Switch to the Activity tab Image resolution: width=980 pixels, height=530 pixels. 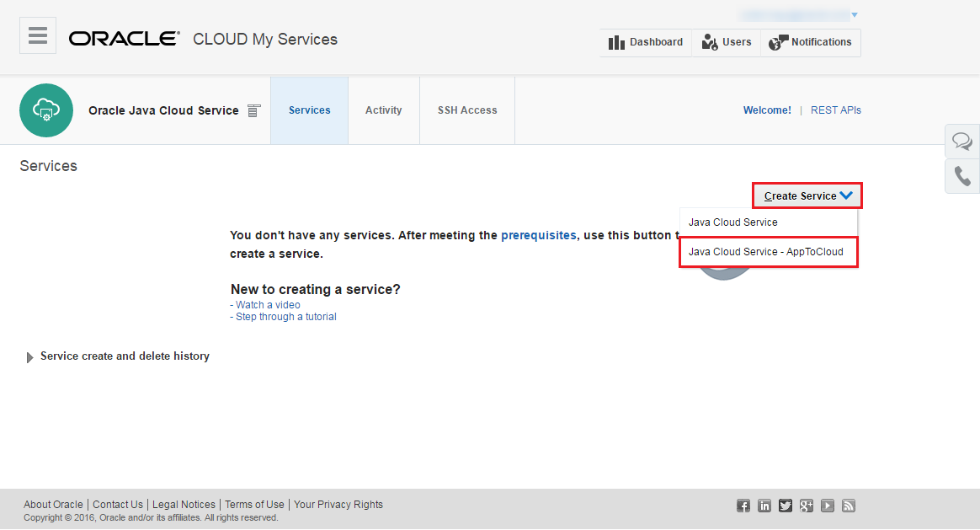[384, 110]
